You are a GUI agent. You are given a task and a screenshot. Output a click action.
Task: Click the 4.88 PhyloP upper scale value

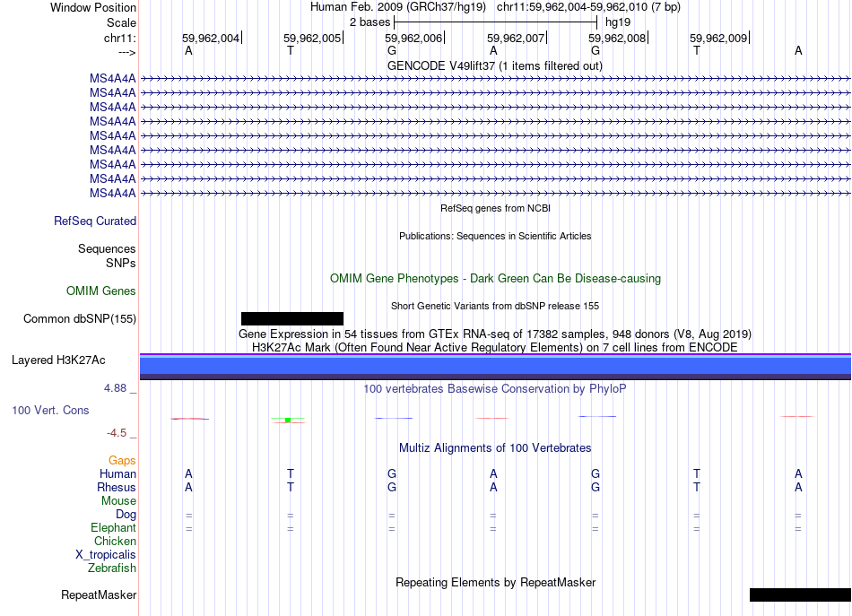click(x=115, y=388)
